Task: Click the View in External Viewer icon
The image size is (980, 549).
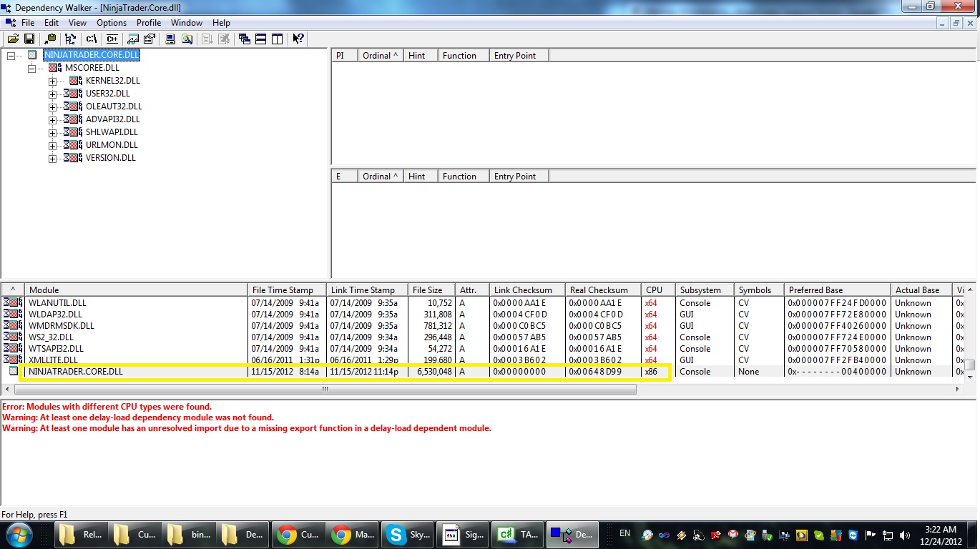Action: point(133,39)
